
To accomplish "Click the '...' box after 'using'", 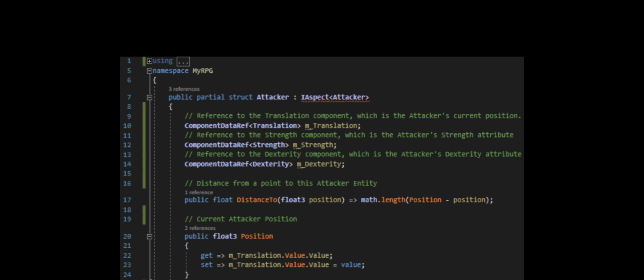I will (184, 61).
